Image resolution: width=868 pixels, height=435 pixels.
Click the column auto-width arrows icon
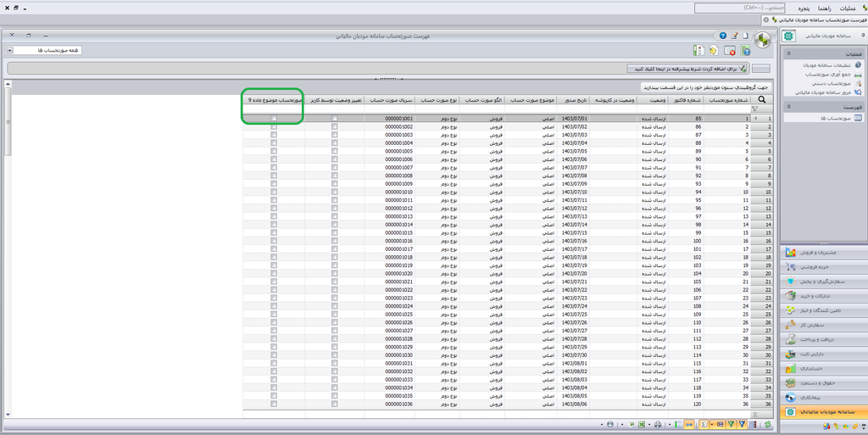[x=689, y=425]
